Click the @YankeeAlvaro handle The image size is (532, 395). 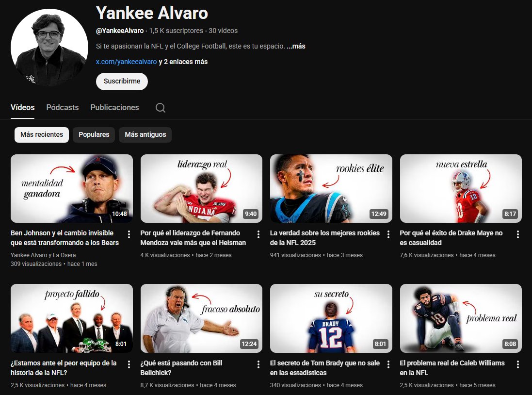coord(120,31)
